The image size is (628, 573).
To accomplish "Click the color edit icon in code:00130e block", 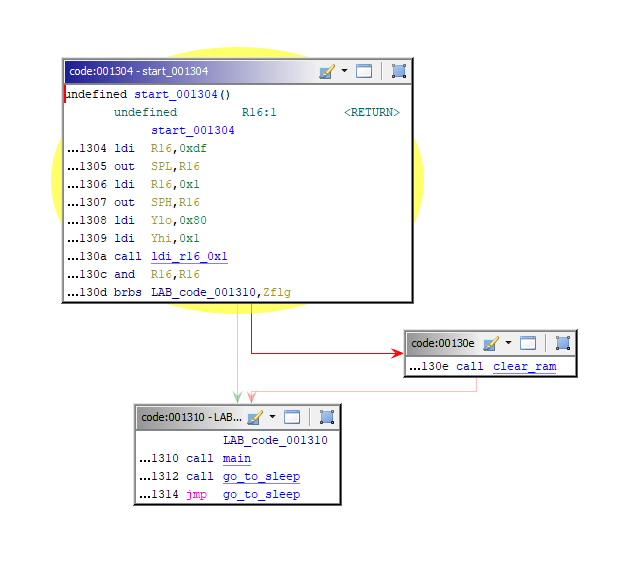I will pos(491,344).
